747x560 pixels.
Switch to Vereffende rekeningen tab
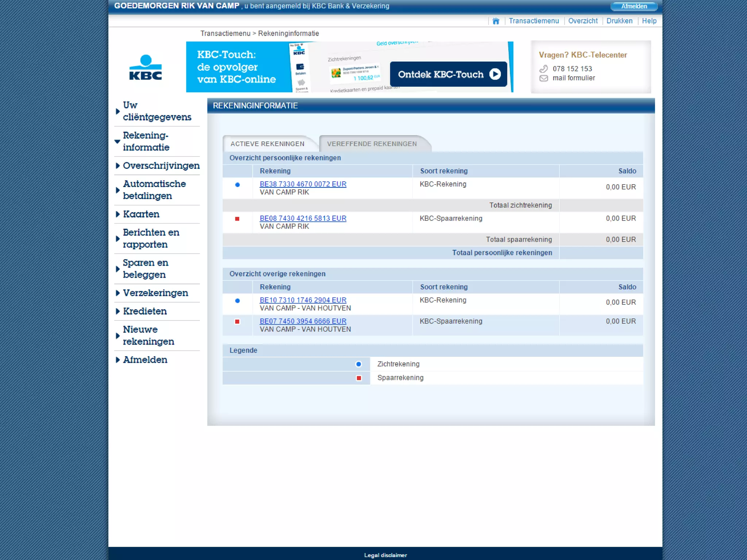372,144
